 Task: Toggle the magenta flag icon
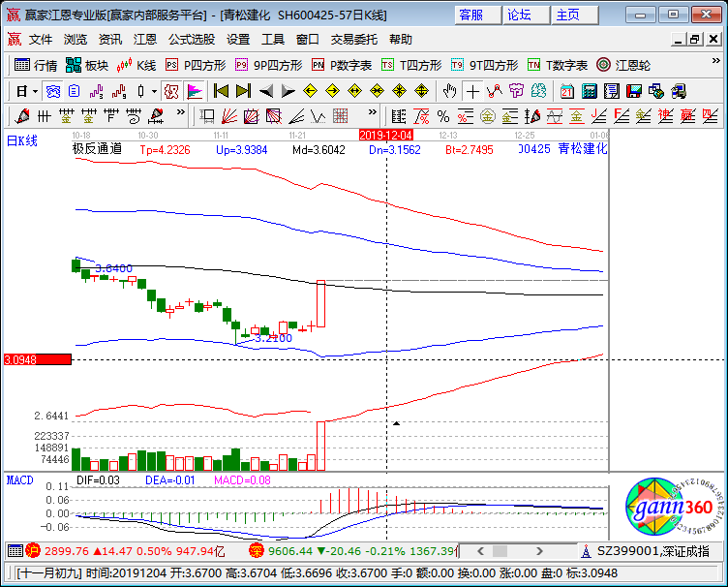[x=195, y=91]
